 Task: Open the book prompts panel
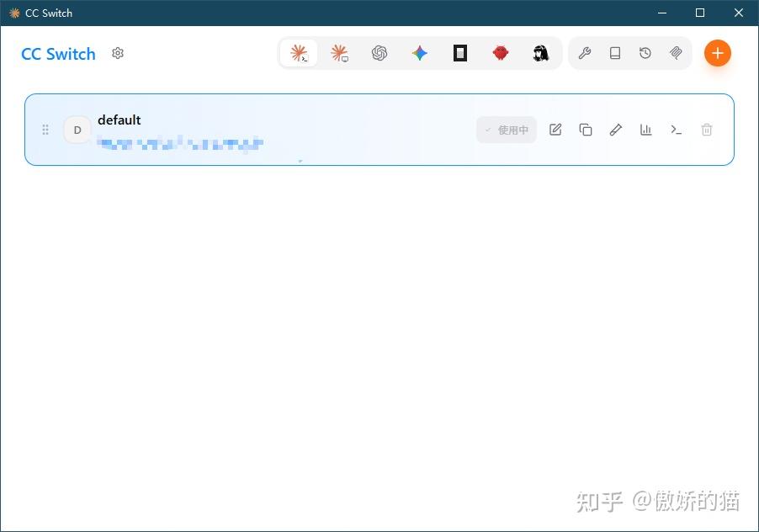(615, 53)
